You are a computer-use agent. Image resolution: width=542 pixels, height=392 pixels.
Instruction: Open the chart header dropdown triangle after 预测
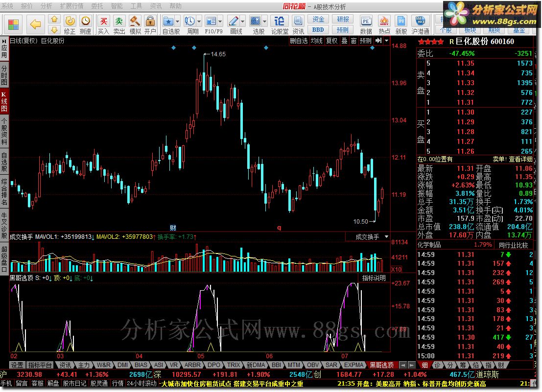coord(386,41)
